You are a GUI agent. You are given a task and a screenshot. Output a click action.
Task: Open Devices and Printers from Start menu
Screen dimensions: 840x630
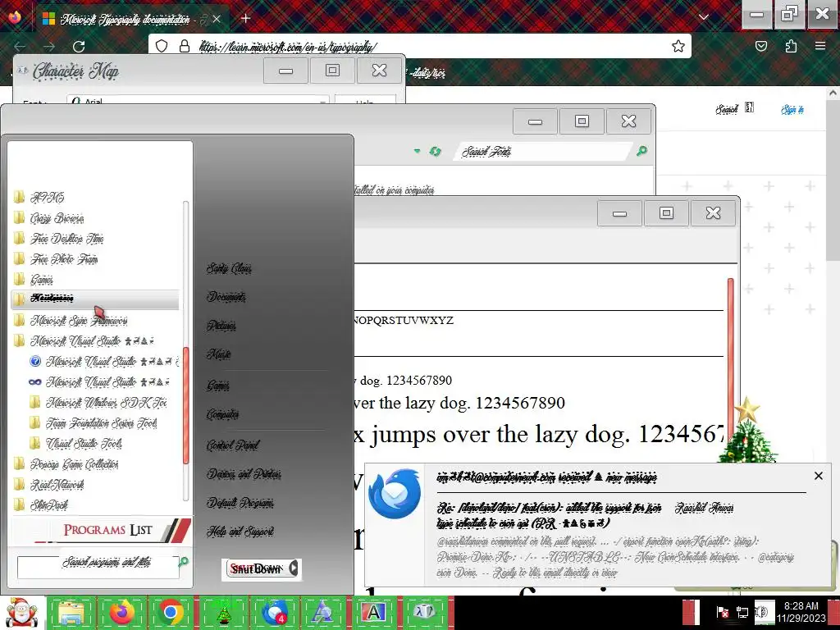click(244, 474)
